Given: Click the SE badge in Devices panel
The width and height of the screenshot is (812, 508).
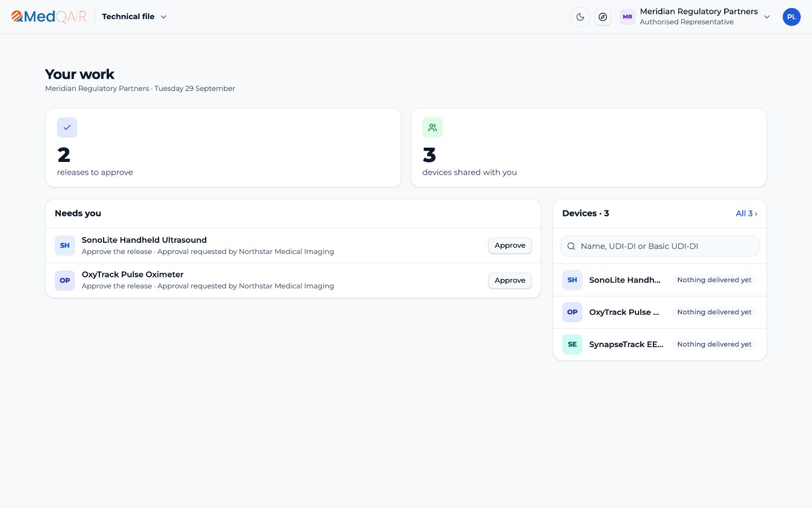Looking at the screenshot, I should click(573, 344).
